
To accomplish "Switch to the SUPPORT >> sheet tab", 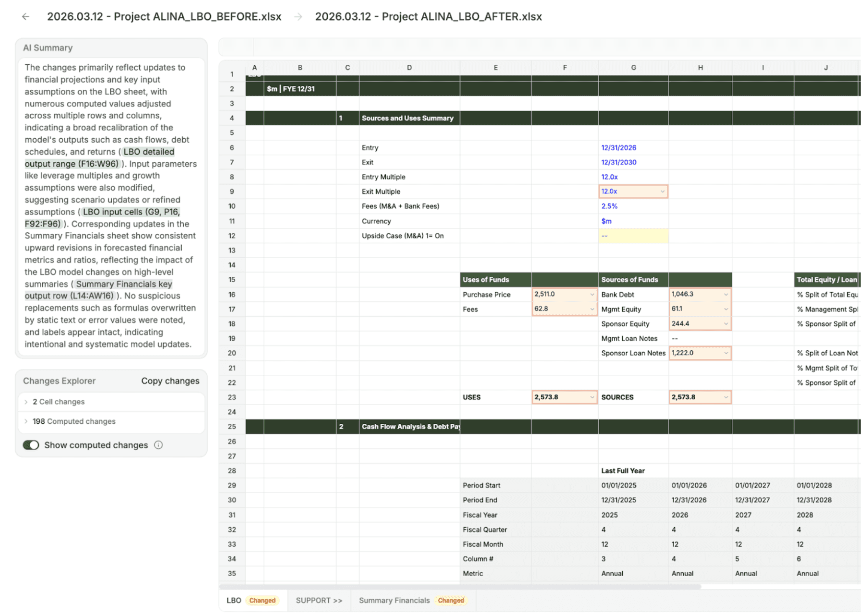I will click(319, 601).
